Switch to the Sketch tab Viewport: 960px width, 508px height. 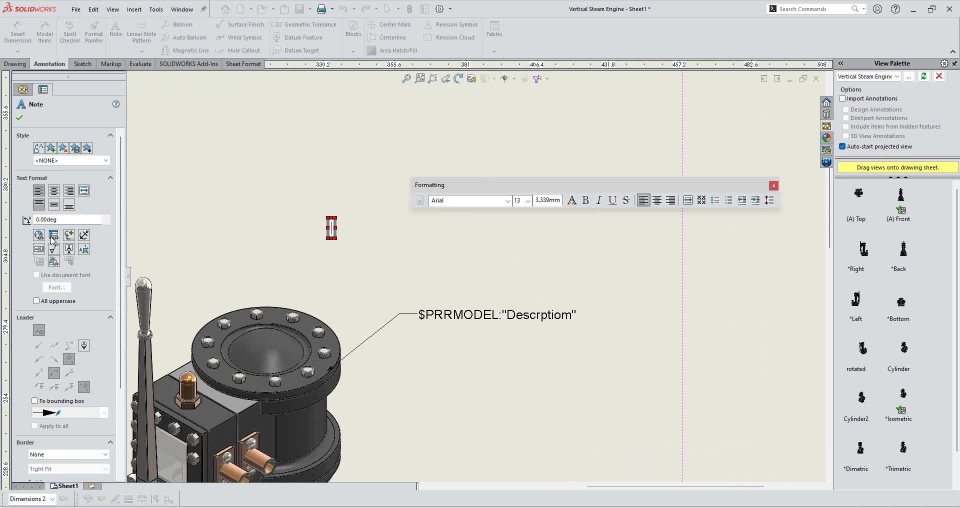(82, 64)
